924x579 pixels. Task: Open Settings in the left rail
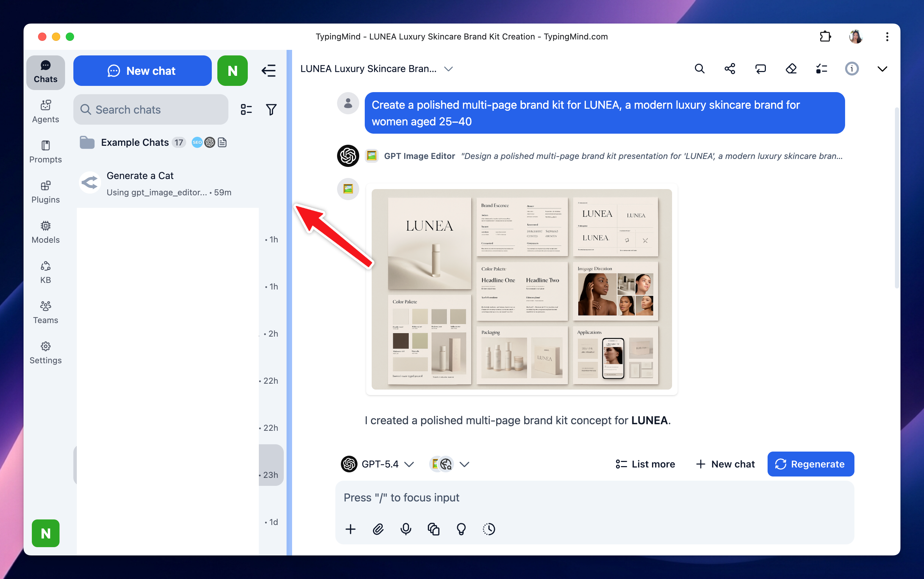46,353
